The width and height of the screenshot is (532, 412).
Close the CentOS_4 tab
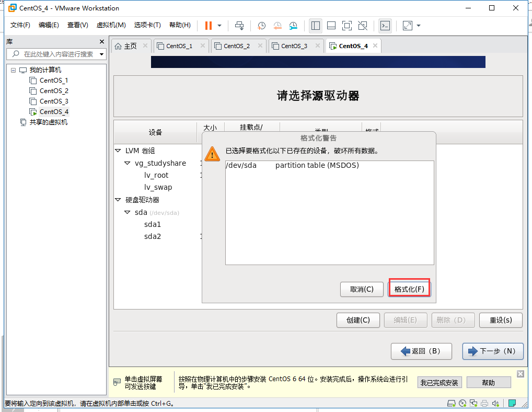(375, 45)
